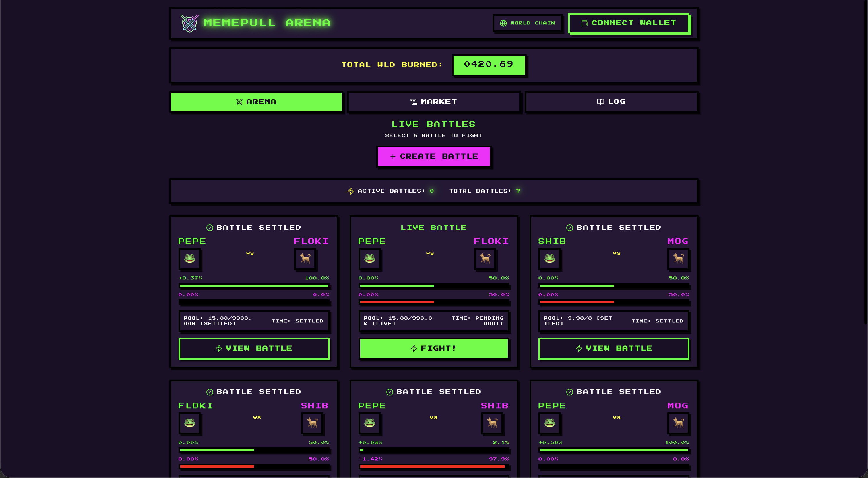Click the 97.9% value in PEPE vs SHIB card
Viewport: 868px width, 478px height.
click(499, 459)
